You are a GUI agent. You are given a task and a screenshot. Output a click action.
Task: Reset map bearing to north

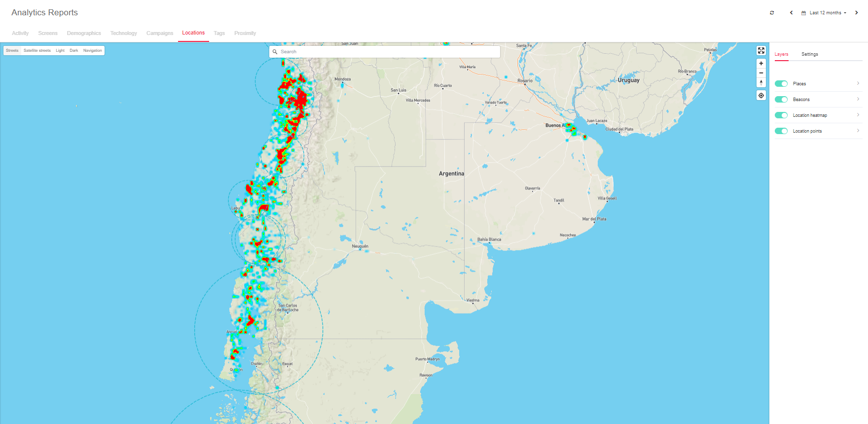pos(761,82)
